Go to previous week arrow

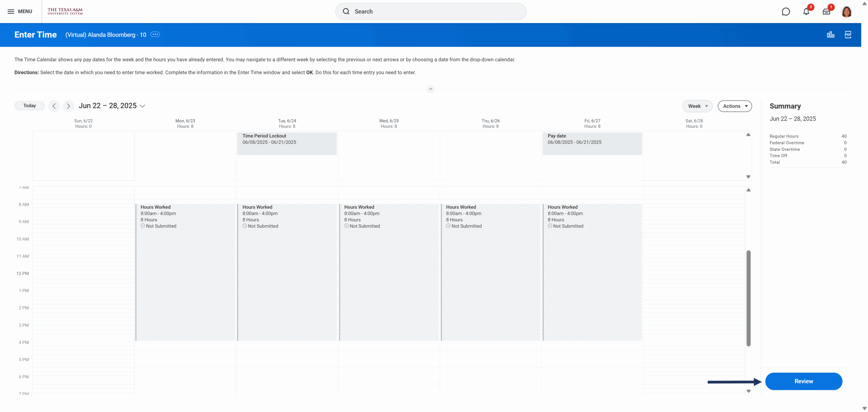coord(54,106)
